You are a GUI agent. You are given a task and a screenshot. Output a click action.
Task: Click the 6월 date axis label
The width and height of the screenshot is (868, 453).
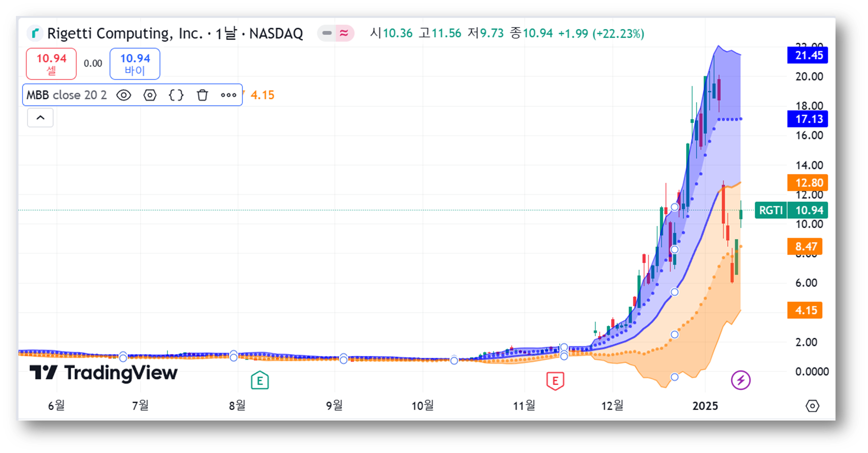pyautogui.click(x=56, y=405)
